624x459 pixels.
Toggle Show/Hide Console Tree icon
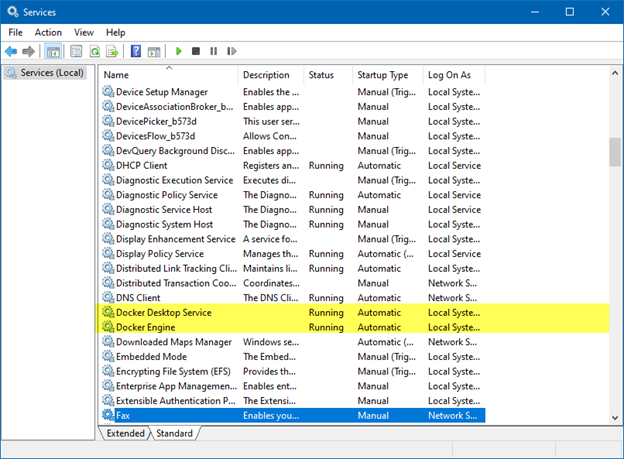pyautogui.click(x=53, y=51)
